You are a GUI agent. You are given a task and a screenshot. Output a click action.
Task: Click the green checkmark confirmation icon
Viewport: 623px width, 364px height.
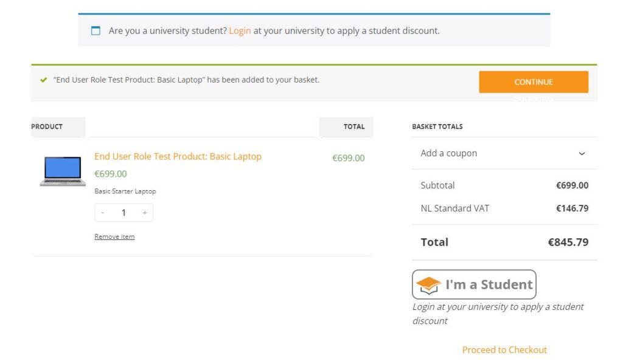(x=43, y=80)
